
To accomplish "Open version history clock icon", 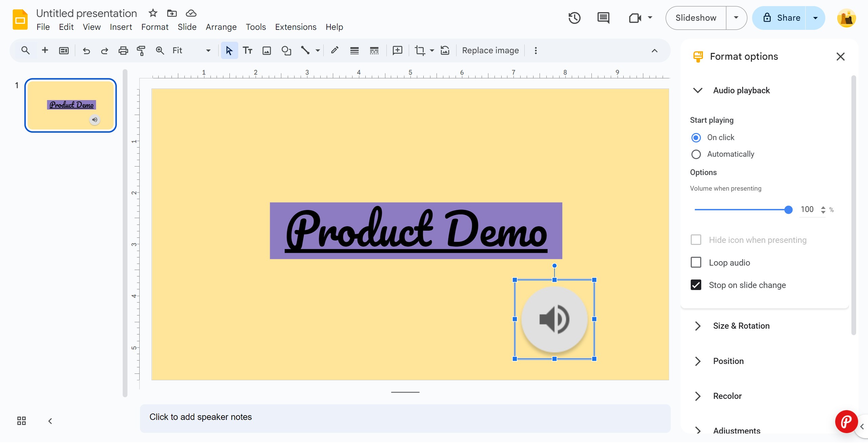I will [x=574, y=18].
